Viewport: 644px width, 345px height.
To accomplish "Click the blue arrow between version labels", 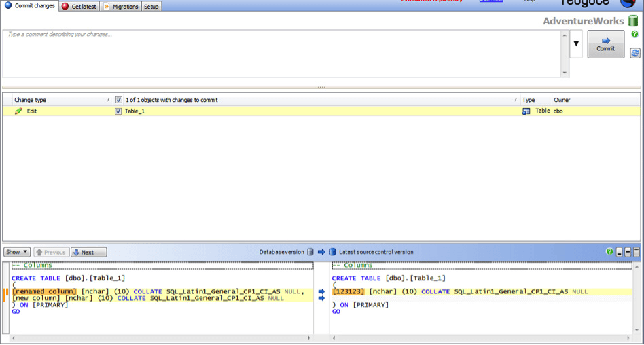I will pyautogui.click(x=321, y=252).
